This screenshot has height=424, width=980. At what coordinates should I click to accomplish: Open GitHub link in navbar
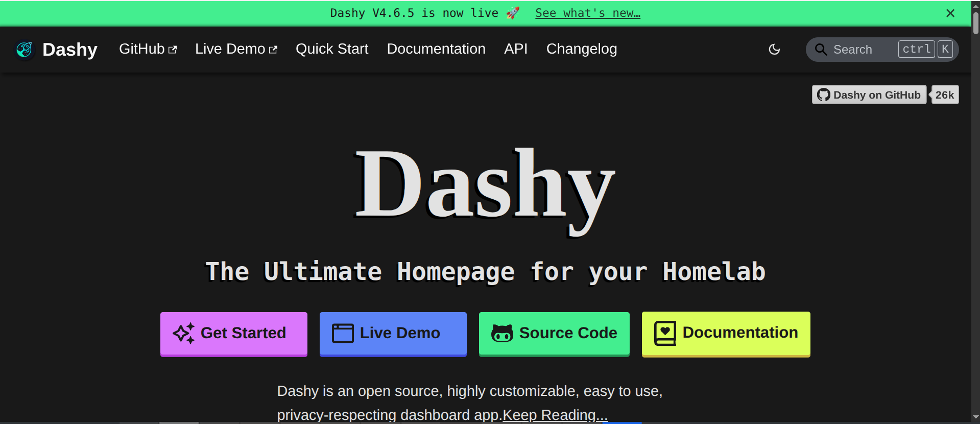(x=148, y=49)
